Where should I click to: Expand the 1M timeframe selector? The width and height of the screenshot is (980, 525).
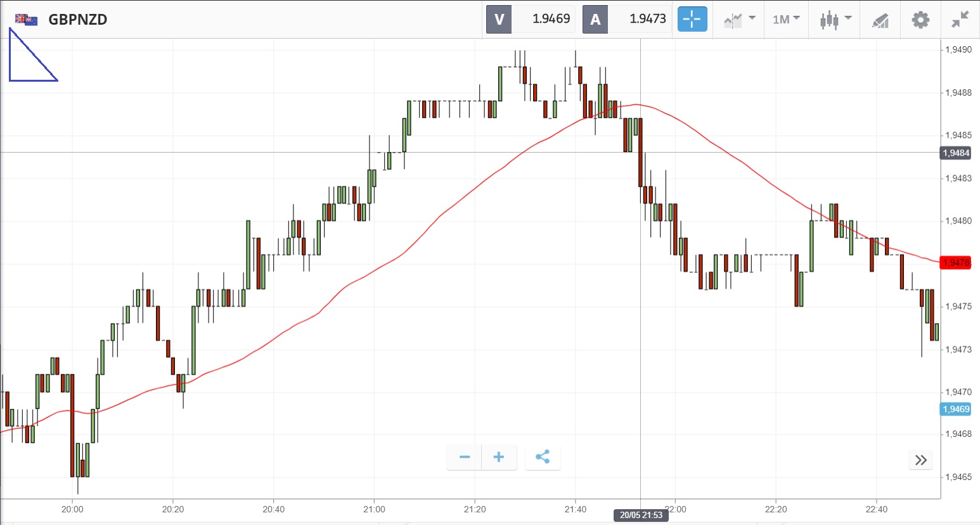(x=786, y=20)
